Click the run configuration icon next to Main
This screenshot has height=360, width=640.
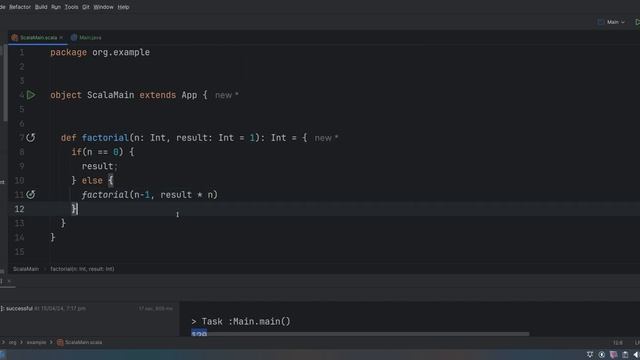click(x=601, y=22)
